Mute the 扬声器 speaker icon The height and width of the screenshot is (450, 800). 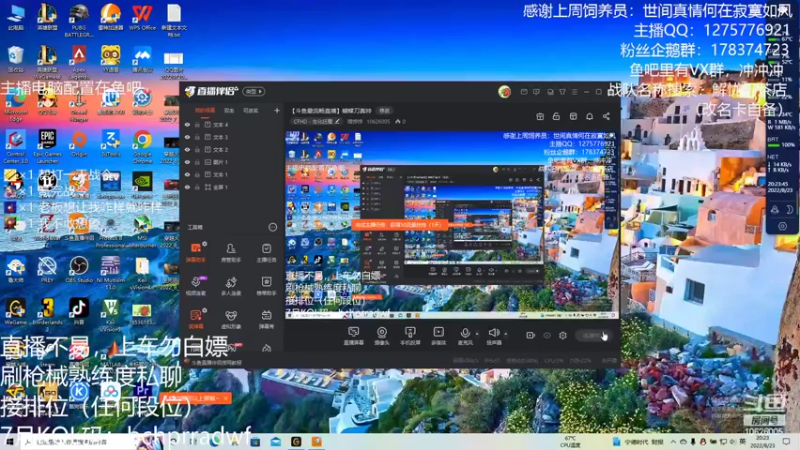pyautogui.click(x=493, y=334)
